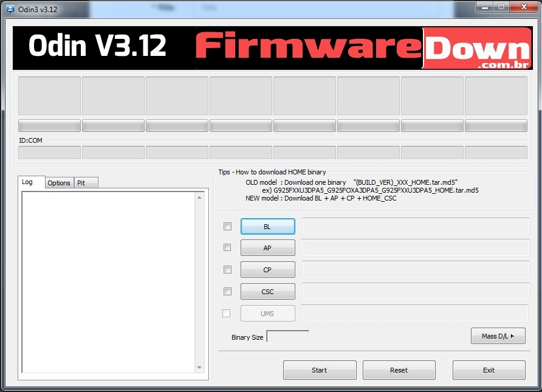Screen dimensions: 542x392
Task: Tick the AP file checkbox
Action: click(227, 248)
